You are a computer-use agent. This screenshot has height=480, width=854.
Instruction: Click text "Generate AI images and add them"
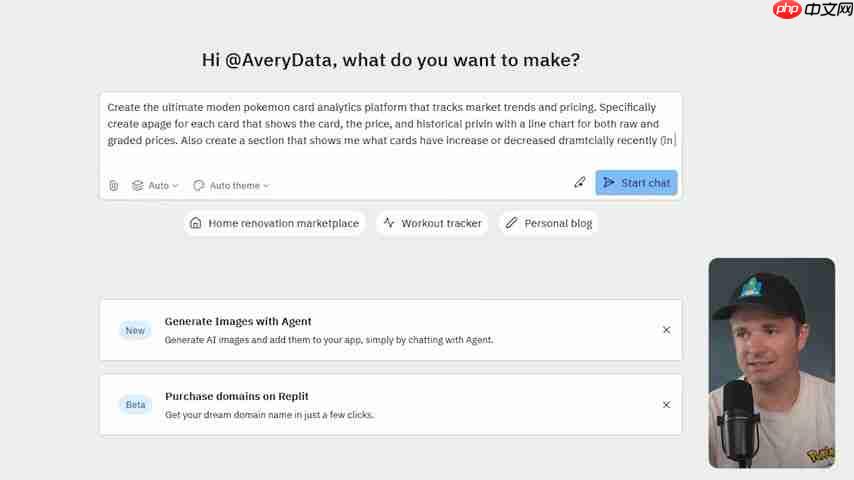(x=237, y=340)
